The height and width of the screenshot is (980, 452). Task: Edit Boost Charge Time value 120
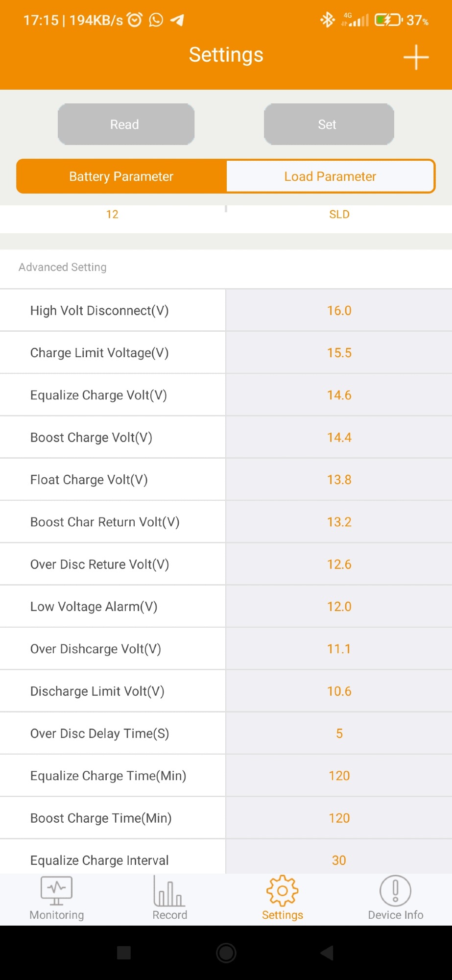point(339,818)
